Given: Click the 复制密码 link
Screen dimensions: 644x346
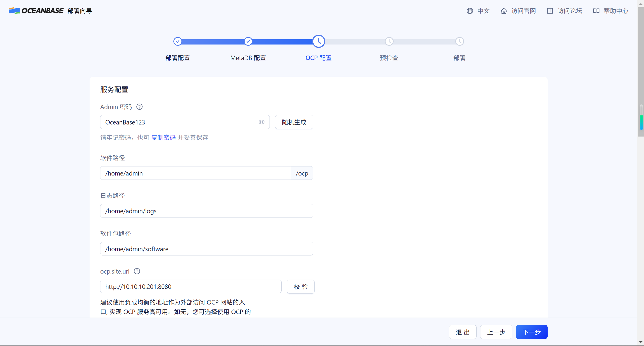Looking at the screenshot, I should (163, 138).
